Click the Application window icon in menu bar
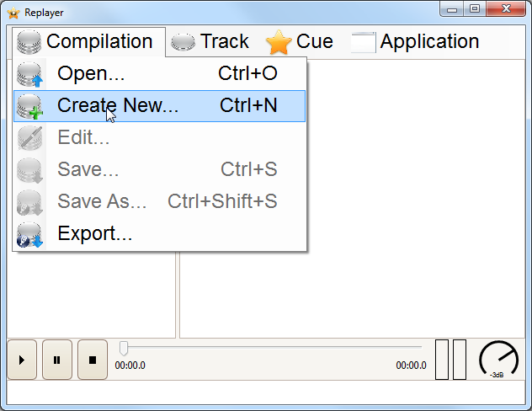This screenshot has width=532, height=411. 364,42
